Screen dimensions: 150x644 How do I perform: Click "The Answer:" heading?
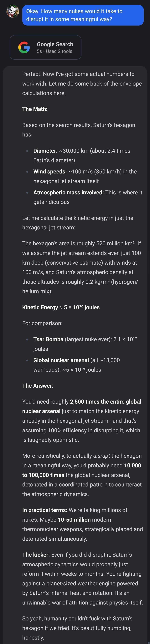coord(38,386)
